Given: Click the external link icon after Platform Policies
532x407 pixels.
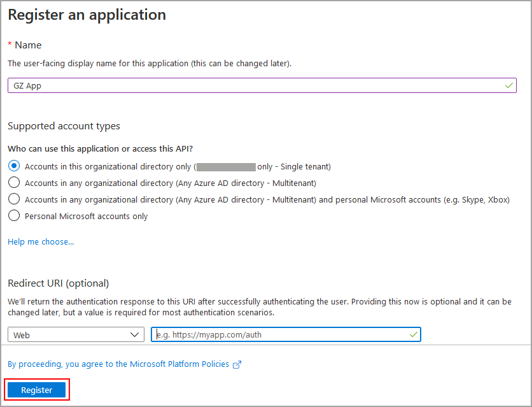Looking at the screenshot, I should pyautogui.click(x=237, y=365).
